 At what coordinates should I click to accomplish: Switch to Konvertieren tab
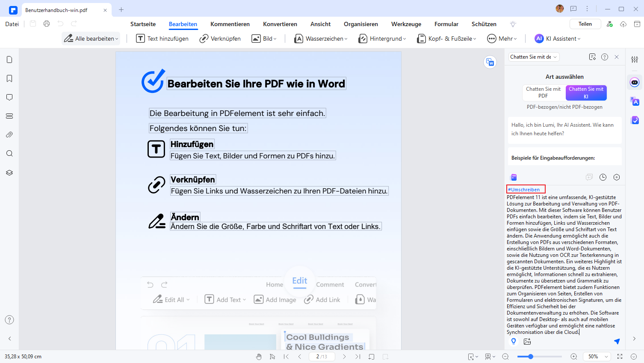click(x=280, y=24)
